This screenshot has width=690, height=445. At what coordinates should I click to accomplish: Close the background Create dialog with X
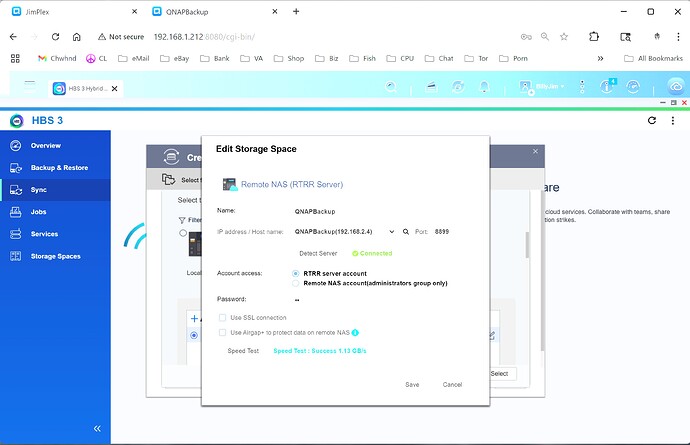click(535, 151)
